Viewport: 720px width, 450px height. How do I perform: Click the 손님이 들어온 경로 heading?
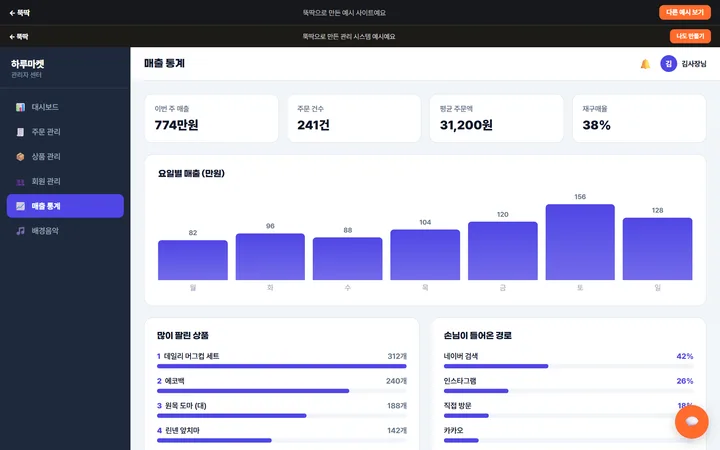(478, 336)
